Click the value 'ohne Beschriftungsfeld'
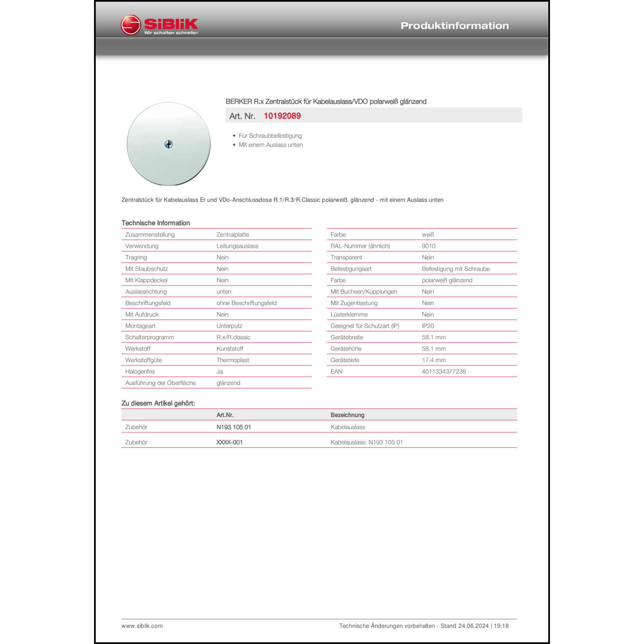Screen dimensions: 644x644 (246, 303)
